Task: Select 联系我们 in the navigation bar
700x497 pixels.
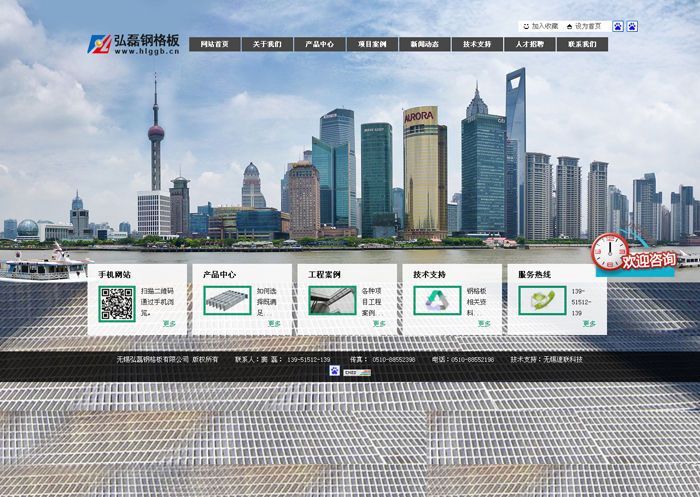Action: point(582,44)
